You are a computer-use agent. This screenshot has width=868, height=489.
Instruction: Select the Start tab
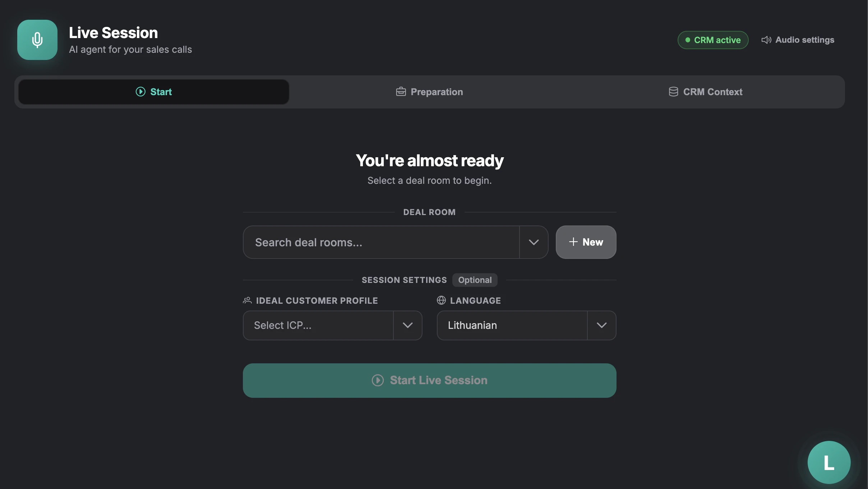click(x=153, y=92)
